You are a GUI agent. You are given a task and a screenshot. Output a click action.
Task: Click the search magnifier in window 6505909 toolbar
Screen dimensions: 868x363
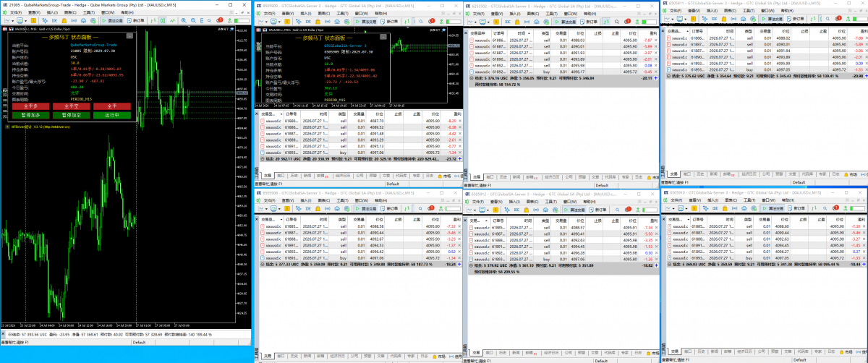[x=421, y=22]
